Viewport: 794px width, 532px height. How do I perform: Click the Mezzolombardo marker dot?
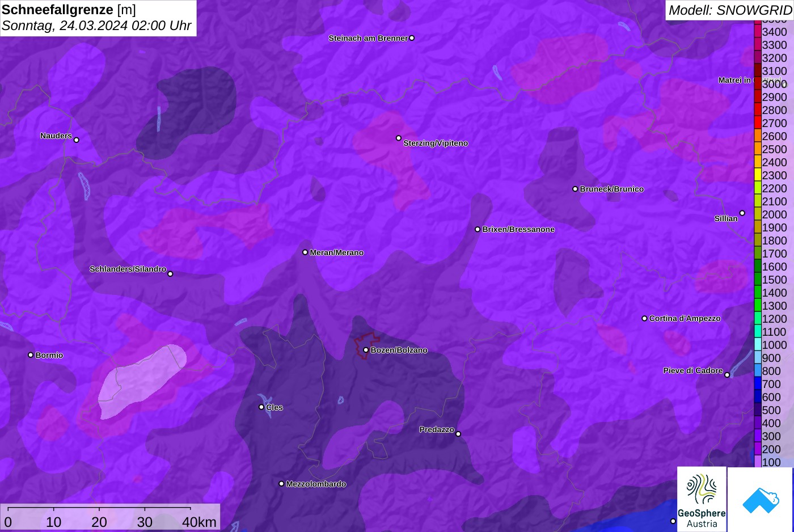281,484
